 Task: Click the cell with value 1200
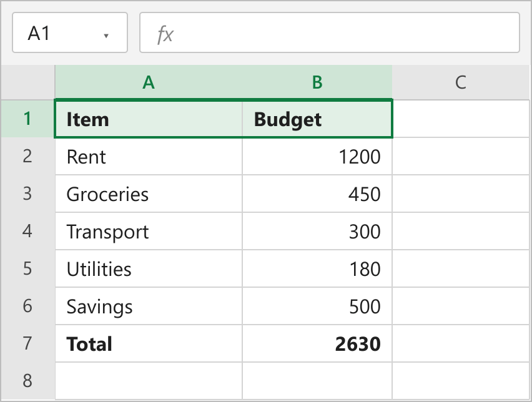317,156
